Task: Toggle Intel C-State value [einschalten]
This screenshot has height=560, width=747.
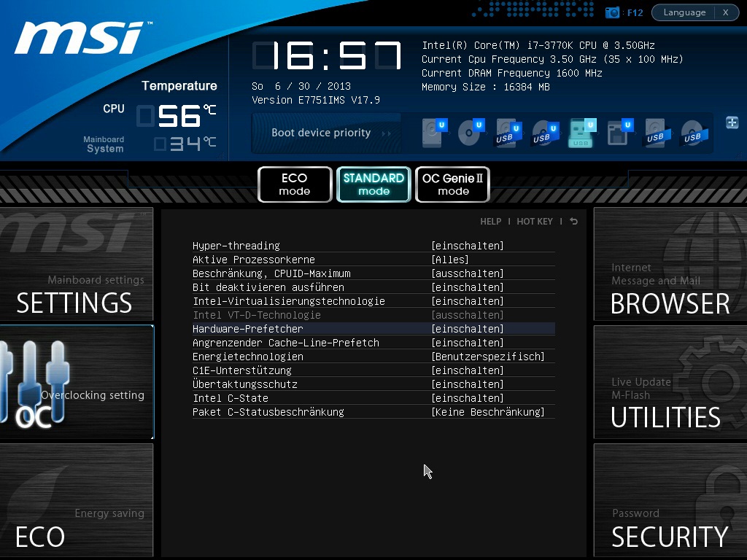Action: 468,397
